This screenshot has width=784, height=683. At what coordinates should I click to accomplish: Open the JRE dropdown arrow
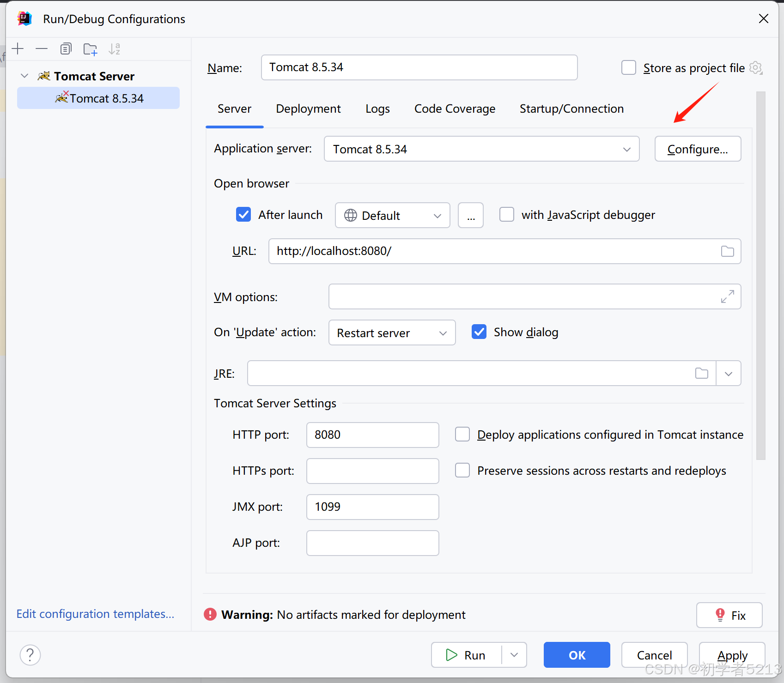[729, 373]
